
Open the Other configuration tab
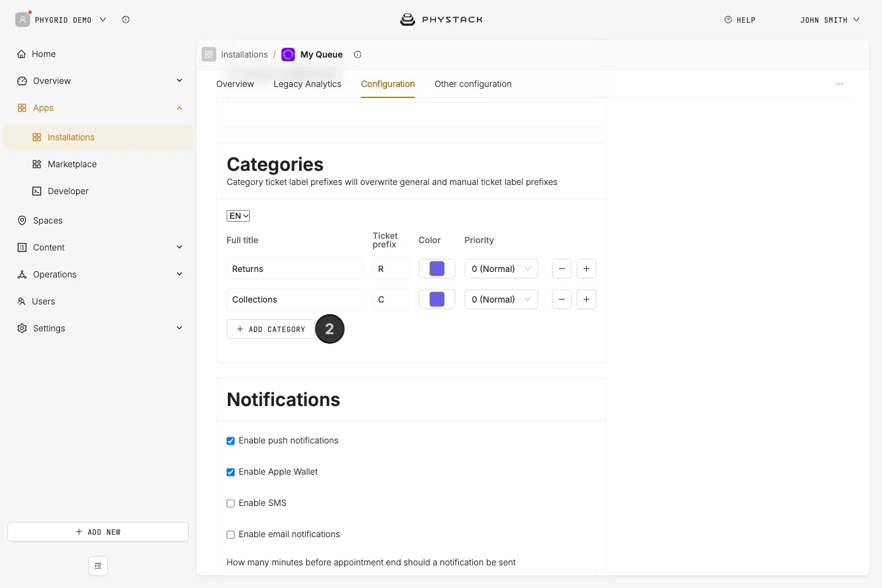tap(473, 84)
